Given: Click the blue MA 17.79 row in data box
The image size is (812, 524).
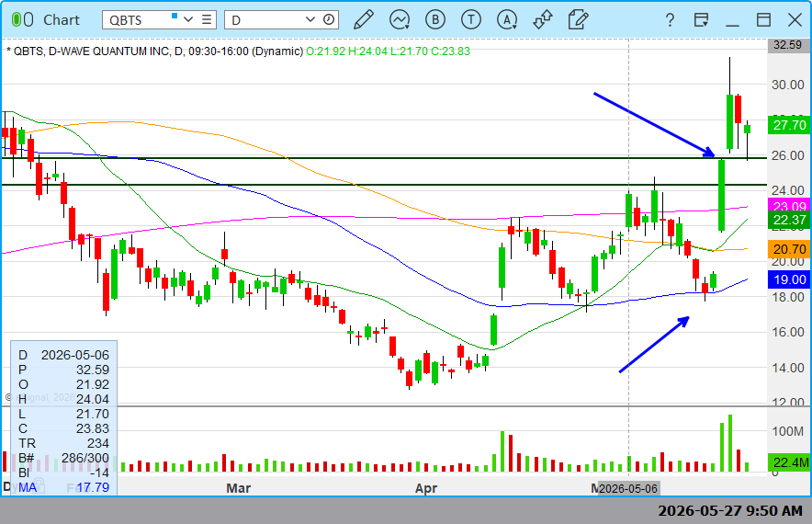Looking at the screenshot, I should [x=63, y=487].
